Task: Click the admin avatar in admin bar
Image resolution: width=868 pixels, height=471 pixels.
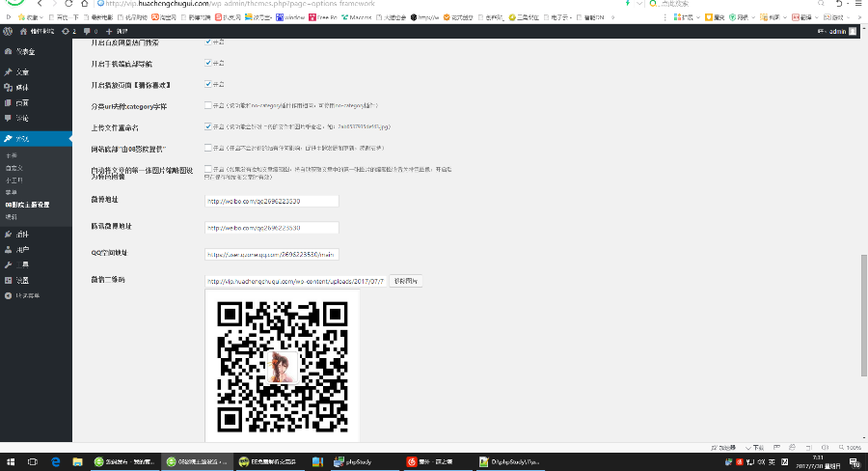Action: point(853,32)
